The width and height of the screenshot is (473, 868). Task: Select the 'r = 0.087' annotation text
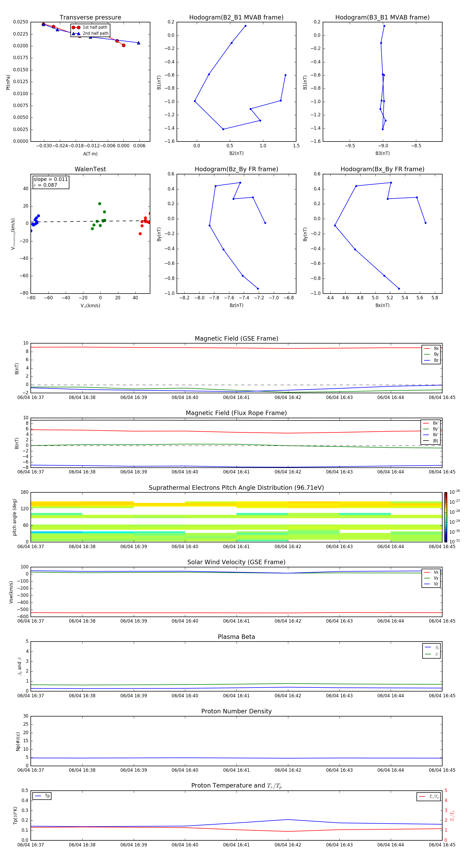45,185
